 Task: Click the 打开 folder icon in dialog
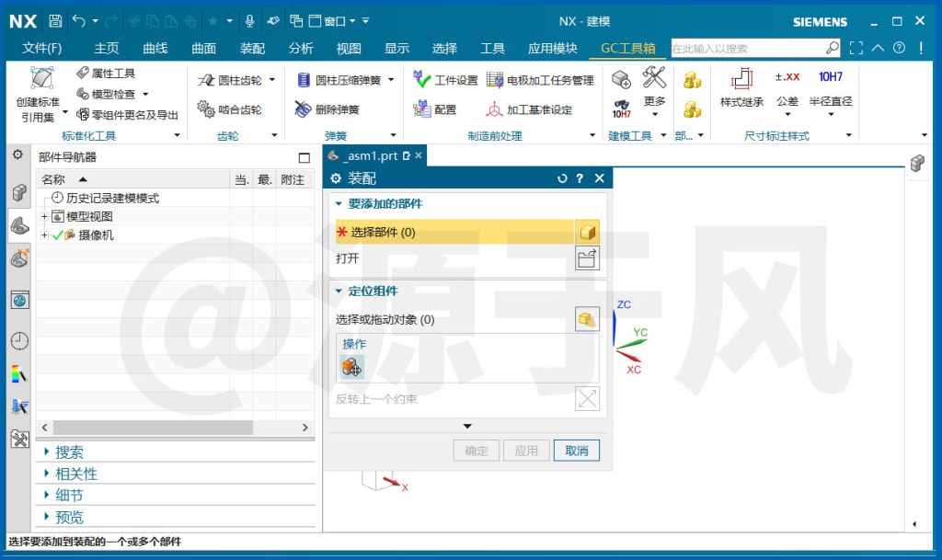point(587,258)
